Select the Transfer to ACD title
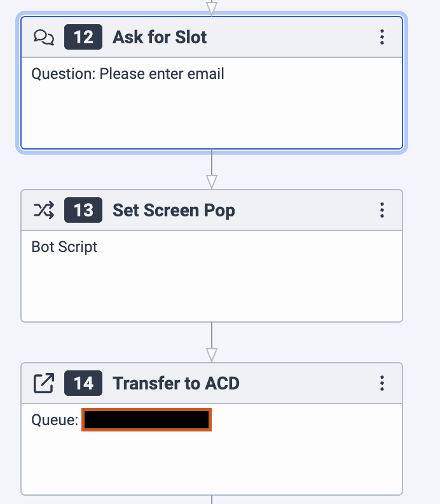 click(x=176, y=383)
